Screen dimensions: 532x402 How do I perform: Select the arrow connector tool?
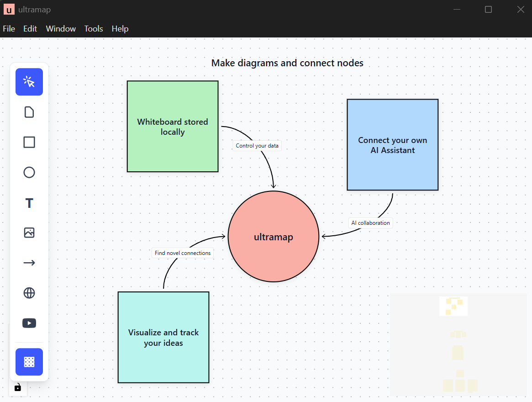(29, 263)
